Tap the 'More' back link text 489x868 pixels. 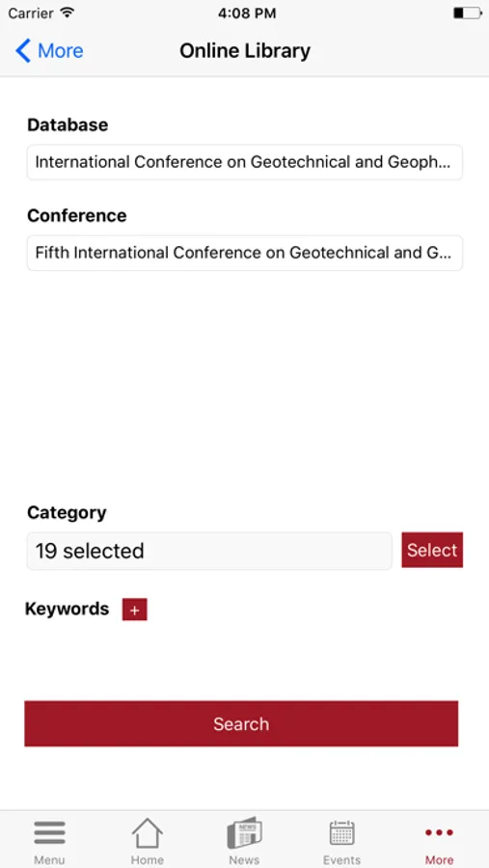point(61,51)
